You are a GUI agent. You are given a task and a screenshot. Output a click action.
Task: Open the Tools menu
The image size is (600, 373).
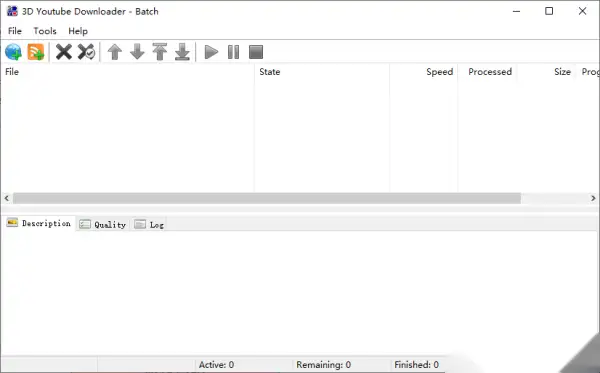pyautogui.click(x=45, y=31)
